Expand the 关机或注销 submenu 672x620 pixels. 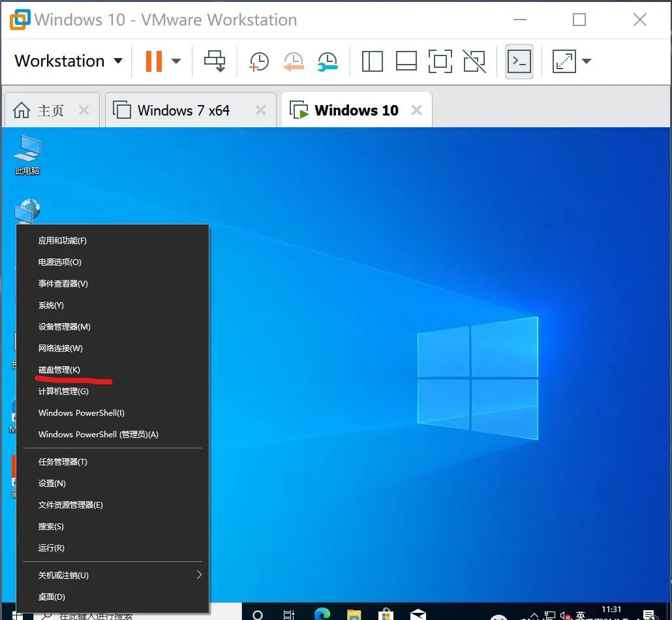(x=63, y=575)
